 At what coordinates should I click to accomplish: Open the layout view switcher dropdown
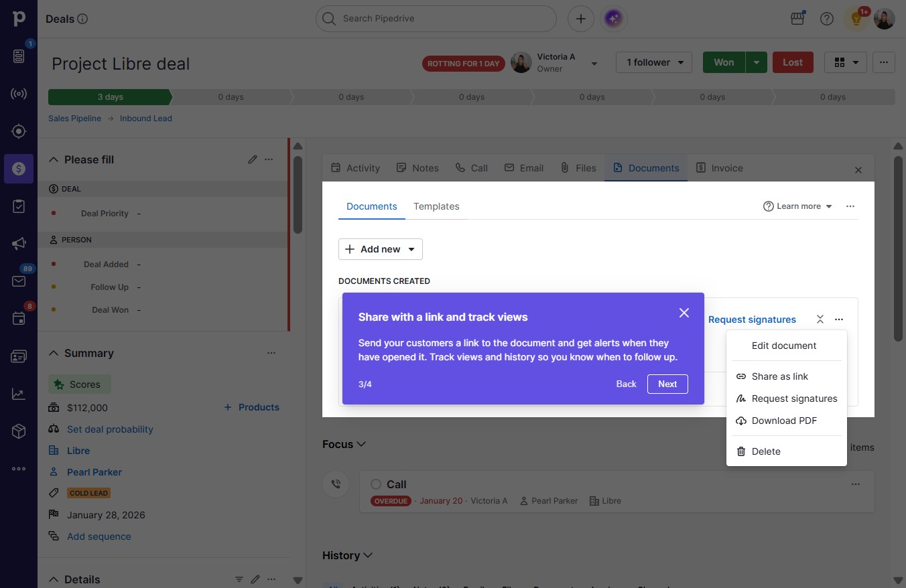(x=846, y=62)
